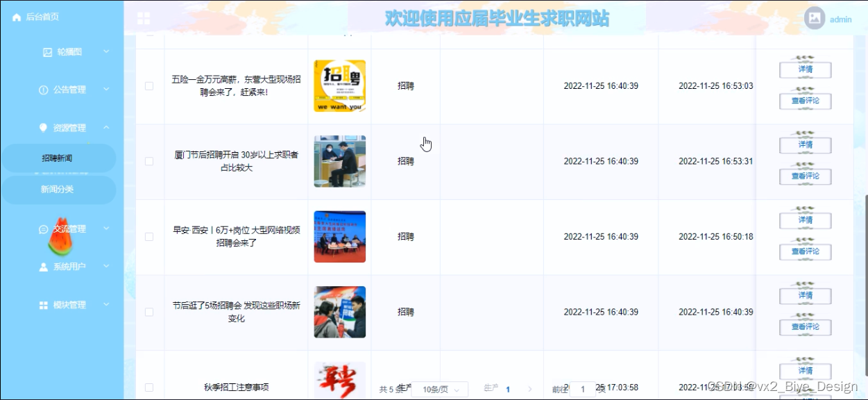Click the admin username label
Image resolution: width=868 pixels, height=400 pixels.
[x=840, y=19]
